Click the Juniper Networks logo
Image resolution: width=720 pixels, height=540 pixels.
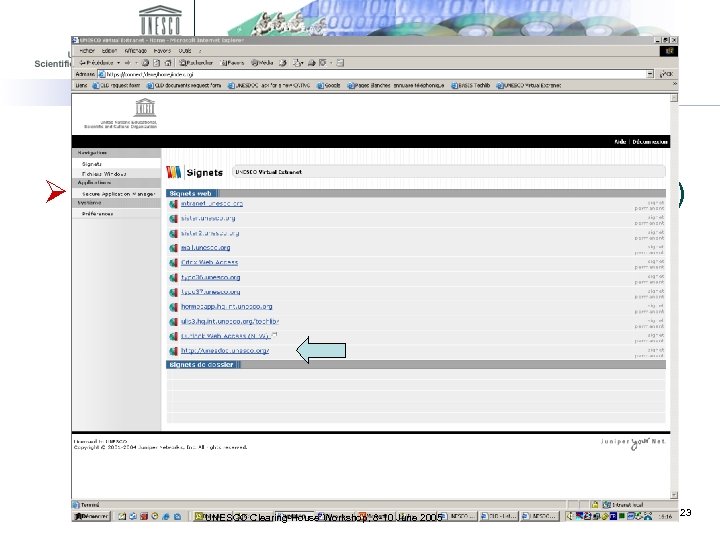coord(633,443)
